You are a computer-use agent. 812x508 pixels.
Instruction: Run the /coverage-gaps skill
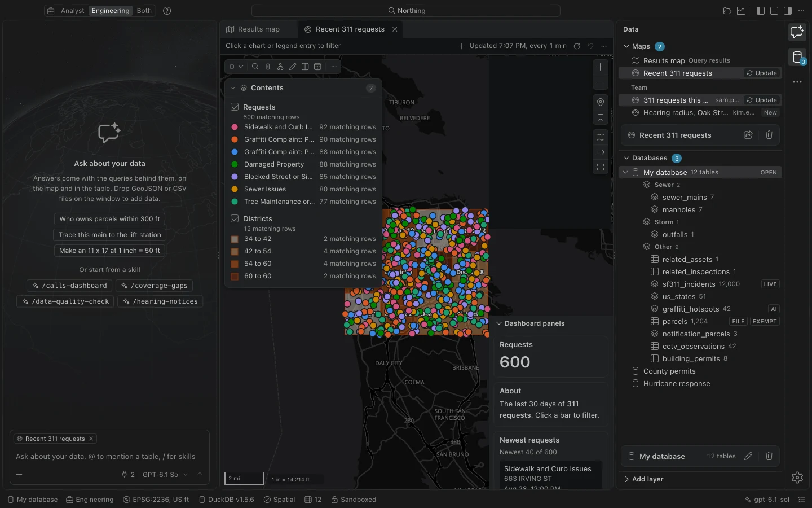tap(155, 286)
